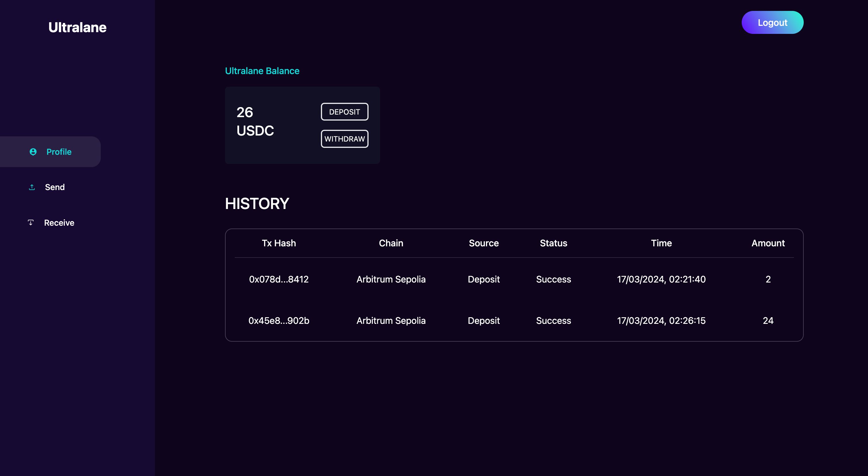Click the Source column header

[484, 243]
